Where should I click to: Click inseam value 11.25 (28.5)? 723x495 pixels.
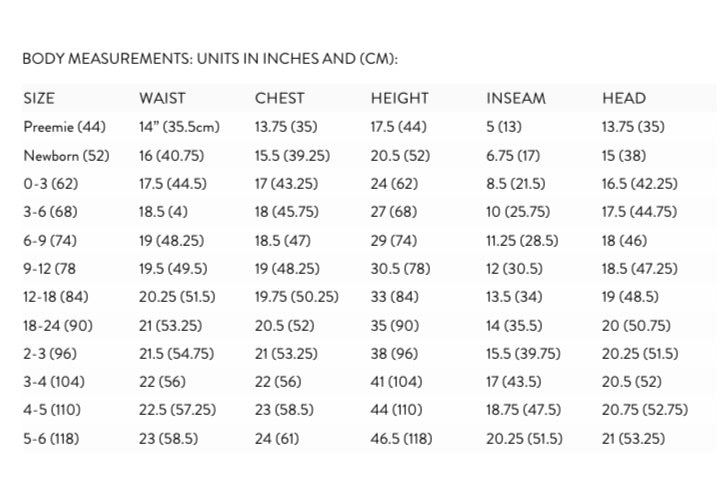pyautogui.click(x=521, y=241)
